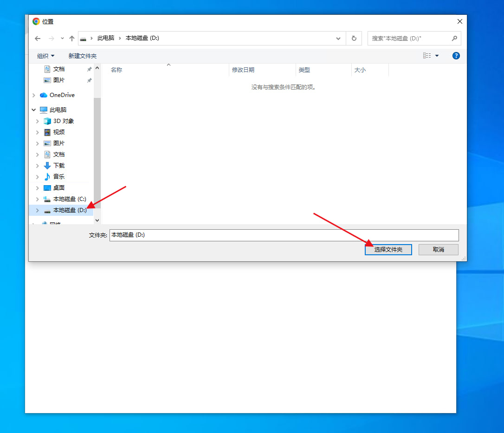This screenshot has width=504, height=433.
Task: Refresh the current folder view
Action: [354, 39]
